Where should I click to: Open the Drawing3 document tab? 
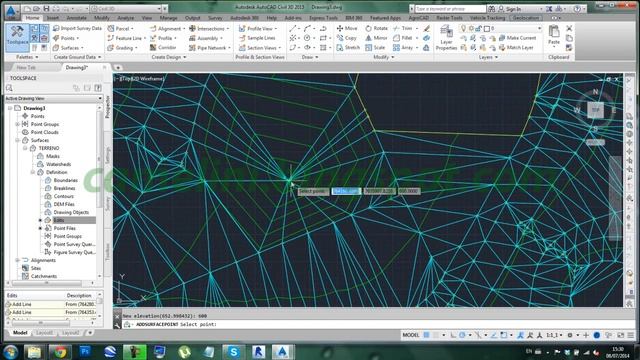click(x=77, y=67)
